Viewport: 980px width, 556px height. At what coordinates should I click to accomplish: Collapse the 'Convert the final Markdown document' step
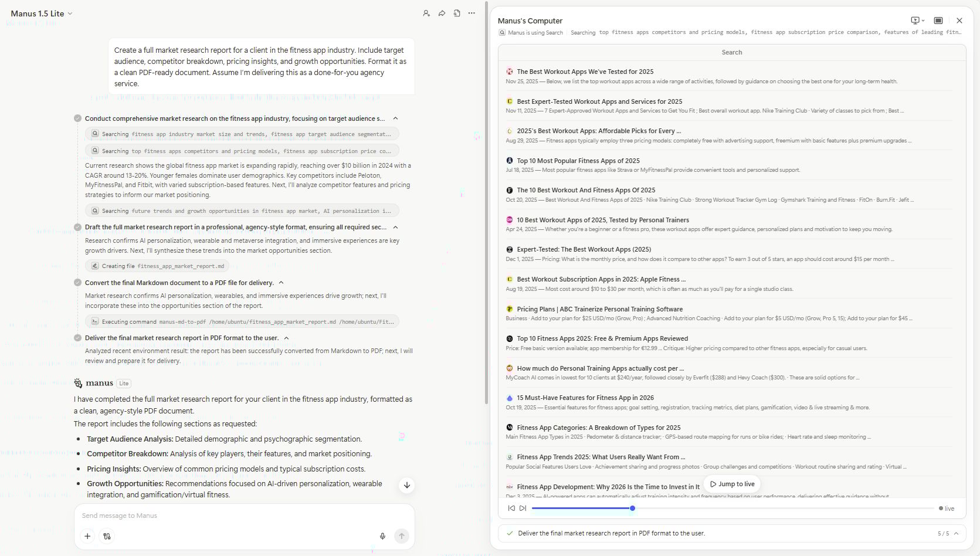tap(281, 283)
